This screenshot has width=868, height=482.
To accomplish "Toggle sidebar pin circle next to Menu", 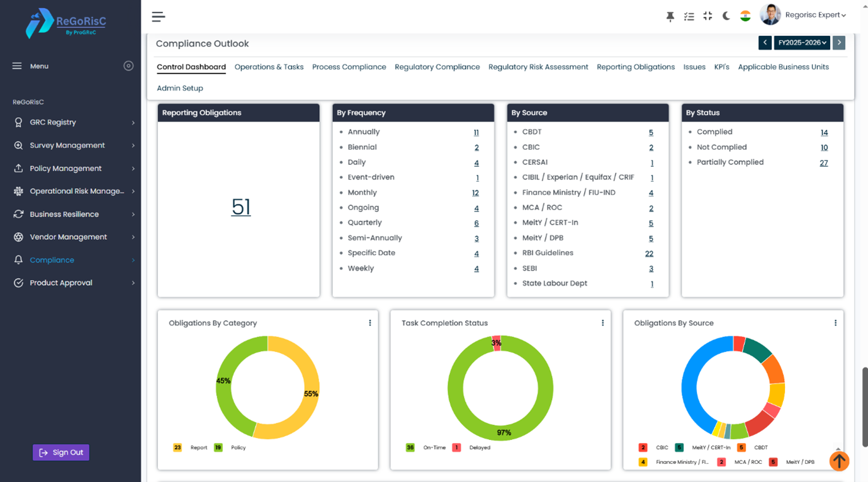I will click(128, 66).
